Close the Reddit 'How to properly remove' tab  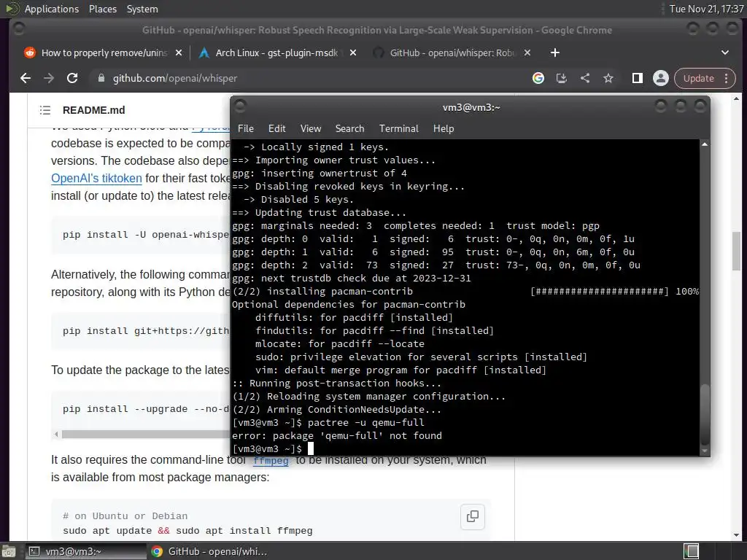[179, 52]
